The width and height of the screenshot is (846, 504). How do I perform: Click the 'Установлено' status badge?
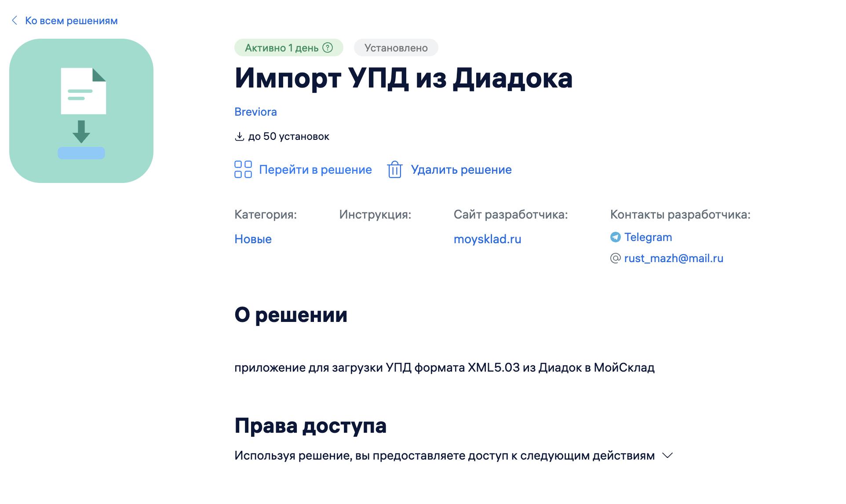[396, 47]
